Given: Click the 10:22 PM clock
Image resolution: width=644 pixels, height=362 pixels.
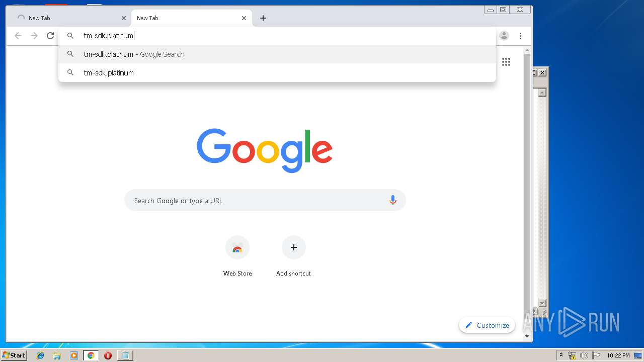Looking at the screenshot, I should 618,355.
